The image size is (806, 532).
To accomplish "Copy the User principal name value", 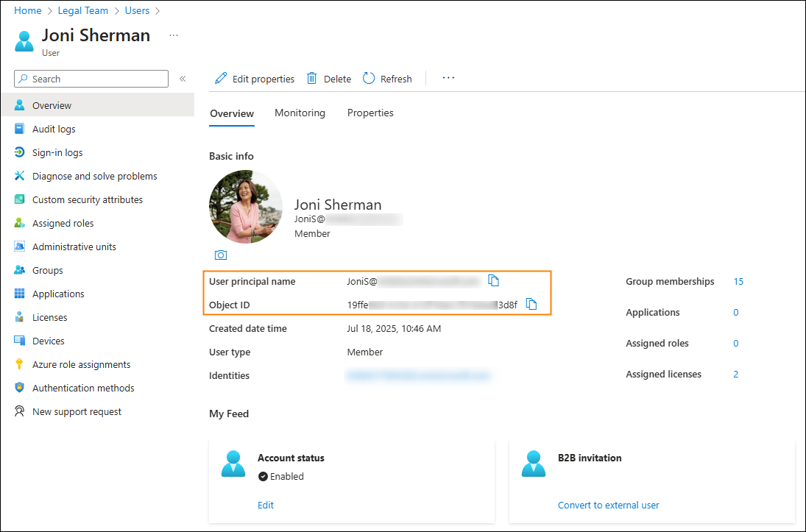I will (493, 280).
